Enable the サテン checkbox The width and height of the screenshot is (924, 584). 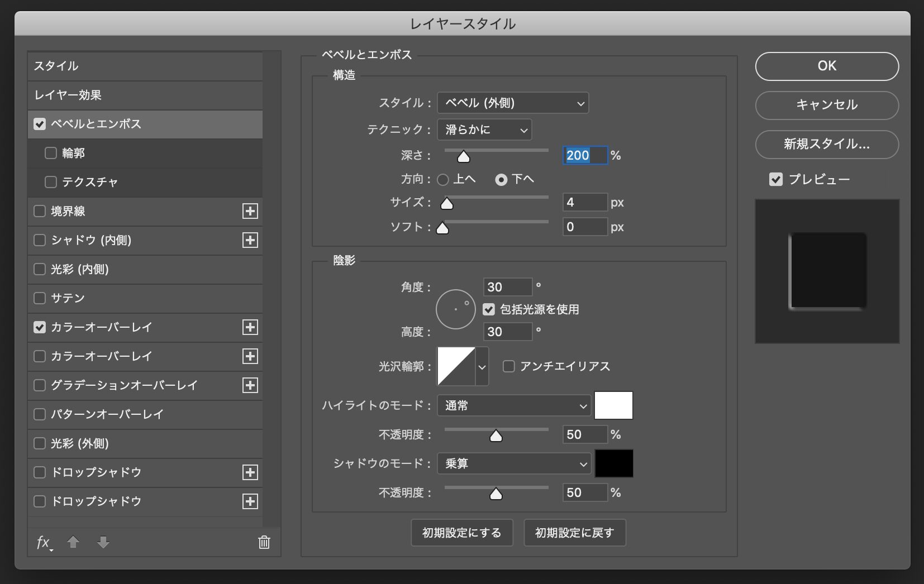(x=40, y=298)
